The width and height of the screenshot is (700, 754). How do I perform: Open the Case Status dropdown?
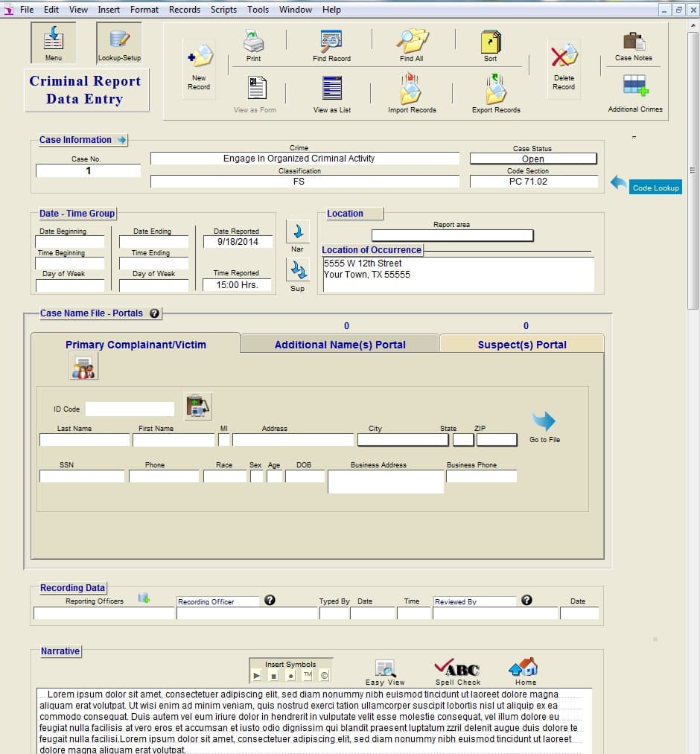[533, 159]
